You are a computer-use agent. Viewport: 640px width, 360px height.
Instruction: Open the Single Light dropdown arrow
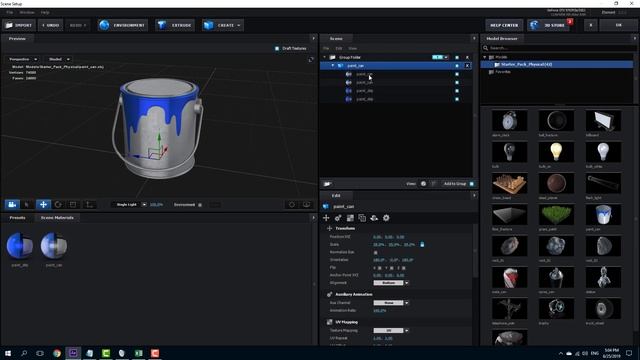[x=144, y=204]
